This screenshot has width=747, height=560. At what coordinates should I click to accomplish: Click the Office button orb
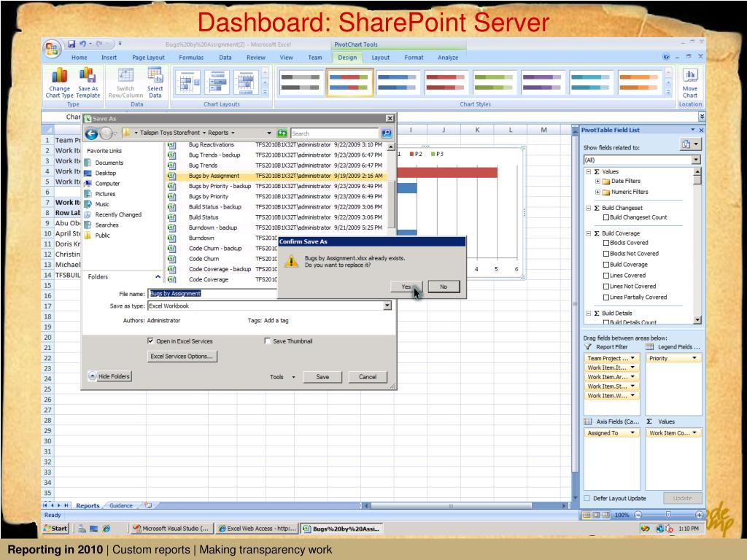point(52,49)
